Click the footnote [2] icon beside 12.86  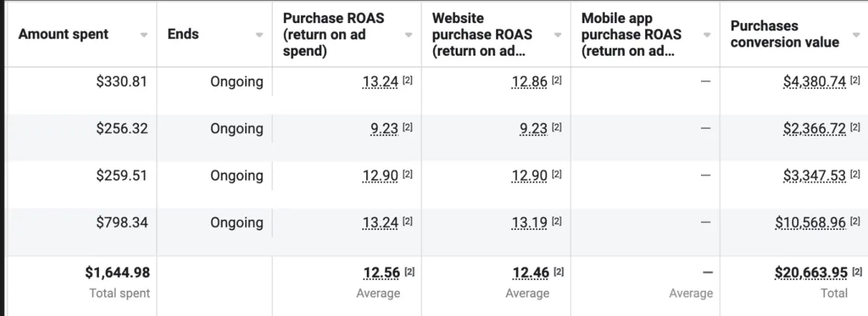point(556,81)
